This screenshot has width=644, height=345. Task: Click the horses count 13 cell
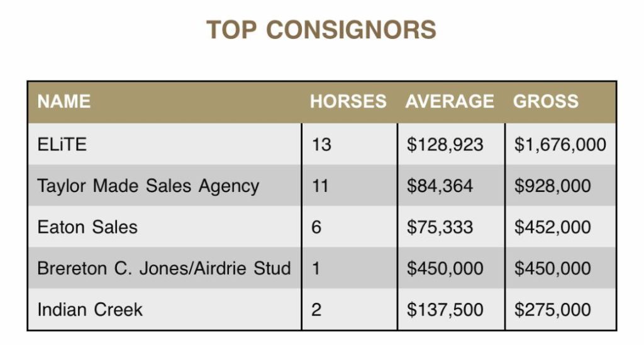point(350,144)
